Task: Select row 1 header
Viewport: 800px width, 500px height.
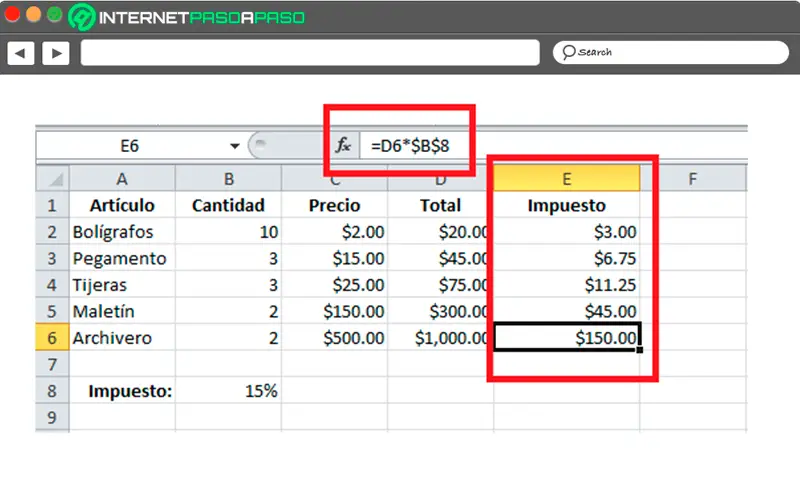Action: (x=52, y=205)
